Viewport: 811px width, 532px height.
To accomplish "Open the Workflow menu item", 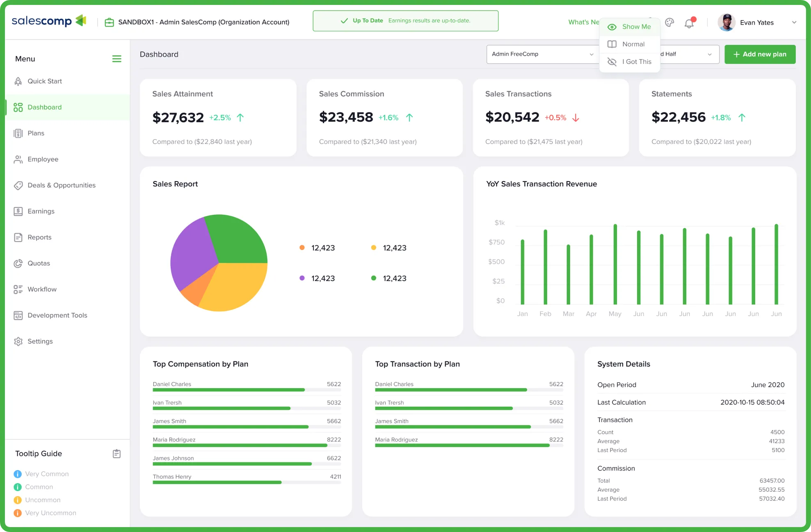I will tap(42, 289).
